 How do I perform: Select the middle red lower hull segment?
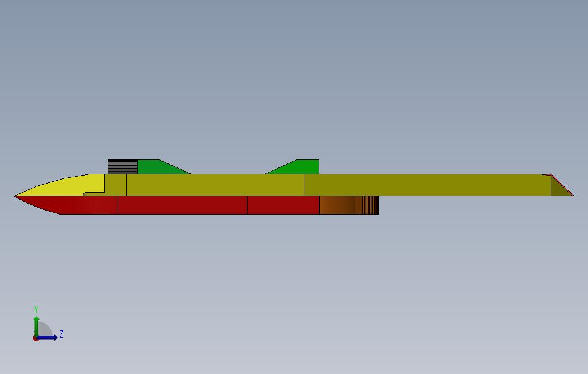pyautogui.click(x=182, y=205)
